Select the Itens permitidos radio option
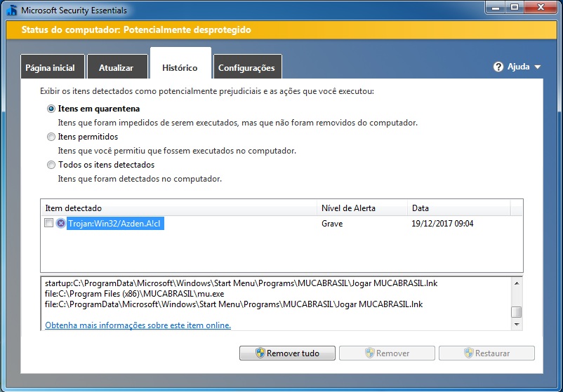Screen dimensions: 563x392 pos(51,137)
